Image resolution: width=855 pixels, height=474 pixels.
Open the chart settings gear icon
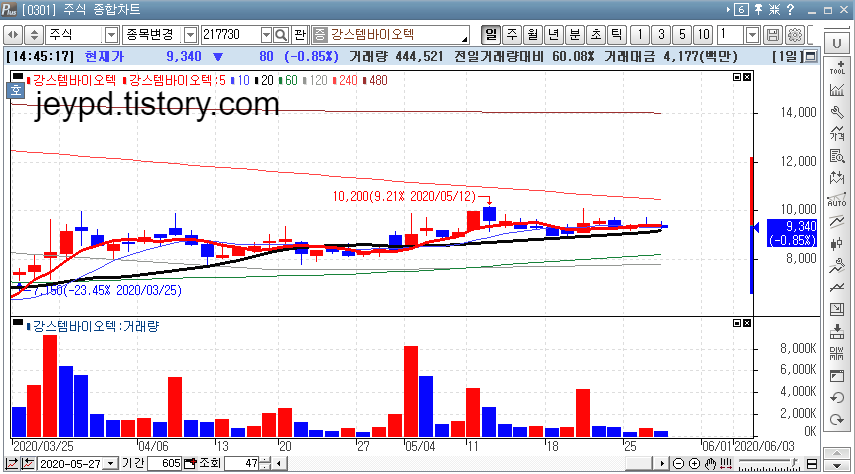pyautogui.click(x=794, y=35)
